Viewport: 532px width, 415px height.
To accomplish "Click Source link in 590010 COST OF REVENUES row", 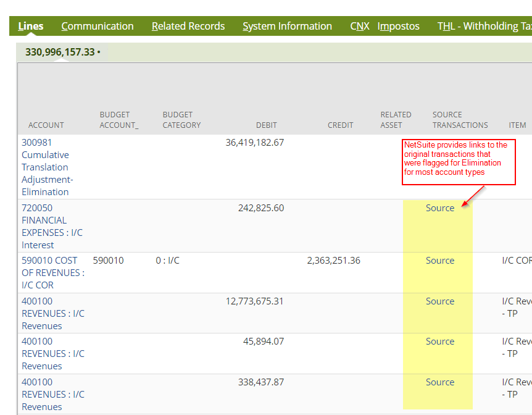I will click(439, 261).
